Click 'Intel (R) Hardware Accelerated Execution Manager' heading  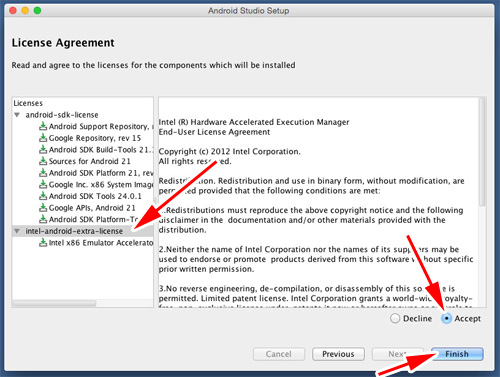pyautogui.click(x=254, y=122)
